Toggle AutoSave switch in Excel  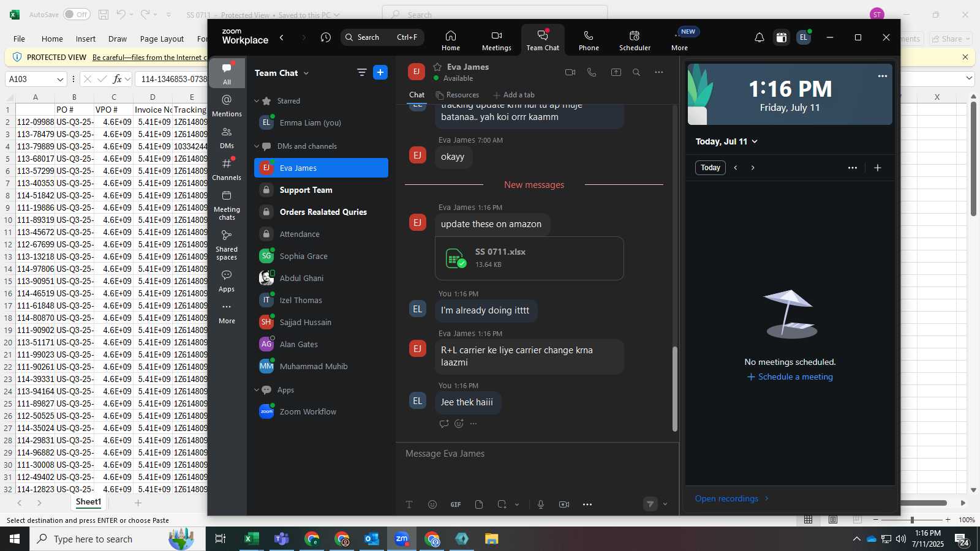pyautogui.click(x=77, y=14)
